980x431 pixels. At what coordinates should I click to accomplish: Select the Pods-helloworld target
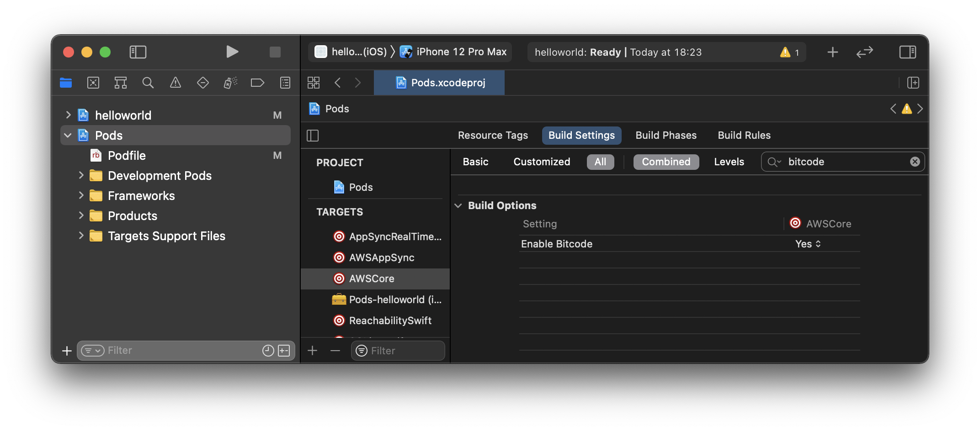[375, 300]
